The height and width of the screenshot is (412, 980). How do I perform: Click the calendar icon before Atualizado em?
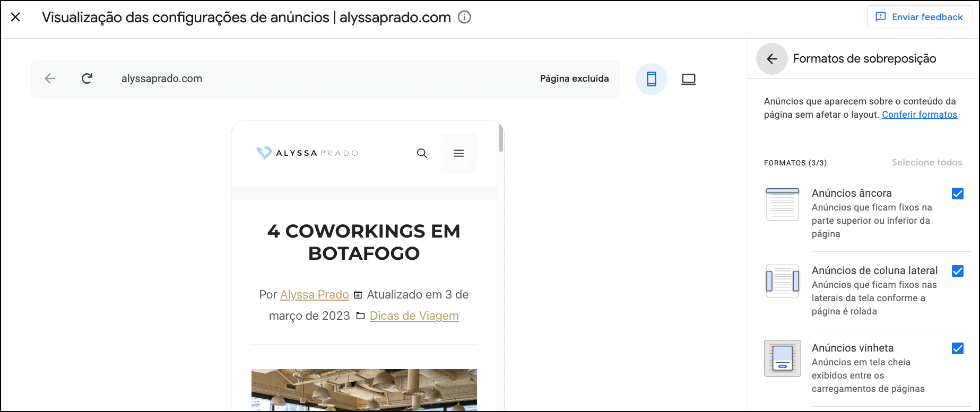point(358,295)
